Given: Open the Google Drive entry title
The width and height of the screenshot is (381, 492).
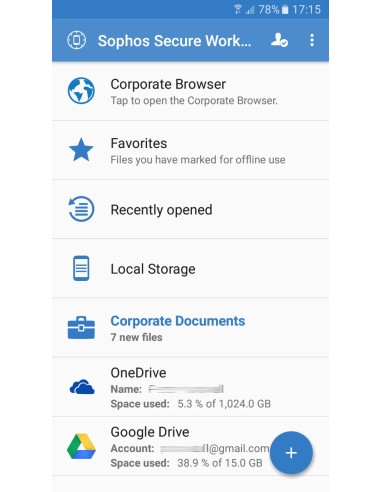Looking at the screenshot, I should [150, 432].
